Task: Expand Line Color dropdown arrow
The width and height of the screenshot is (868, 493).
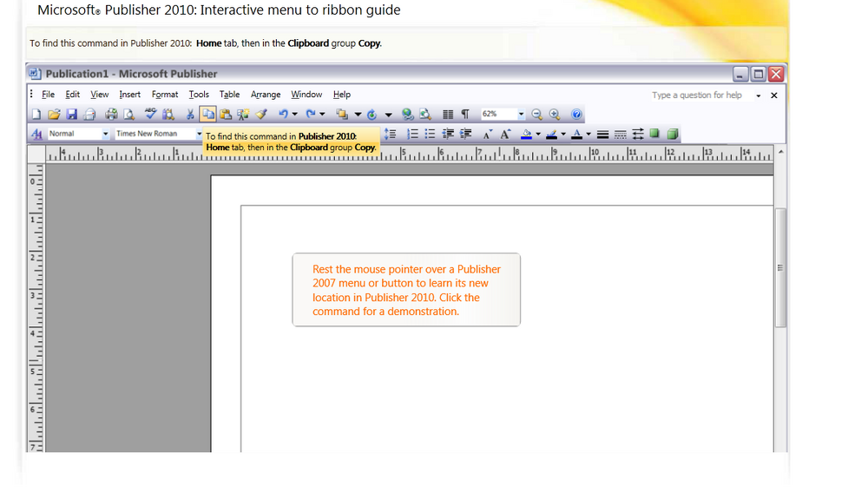Action: (563, 134)
